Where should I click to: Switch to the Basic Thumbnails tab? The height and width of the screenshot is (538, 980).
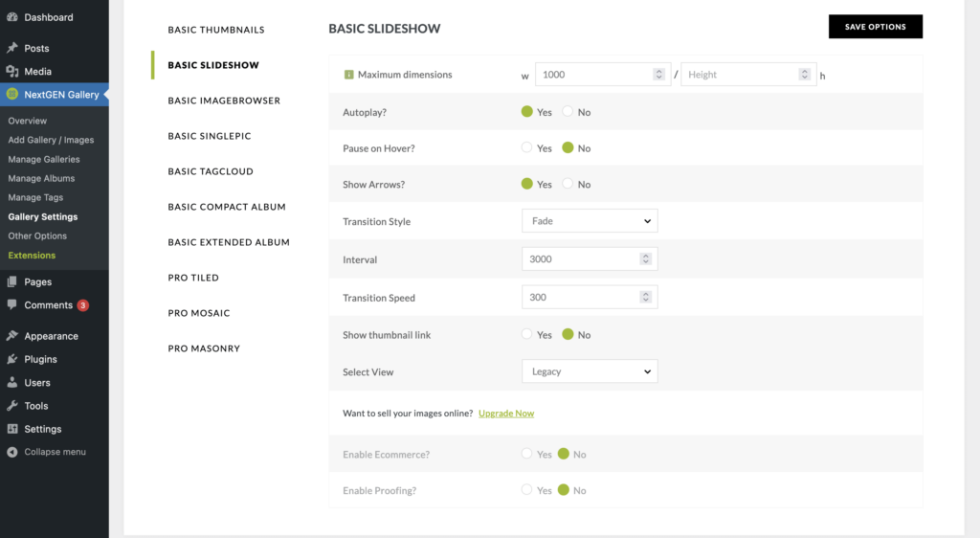[216, 30]
